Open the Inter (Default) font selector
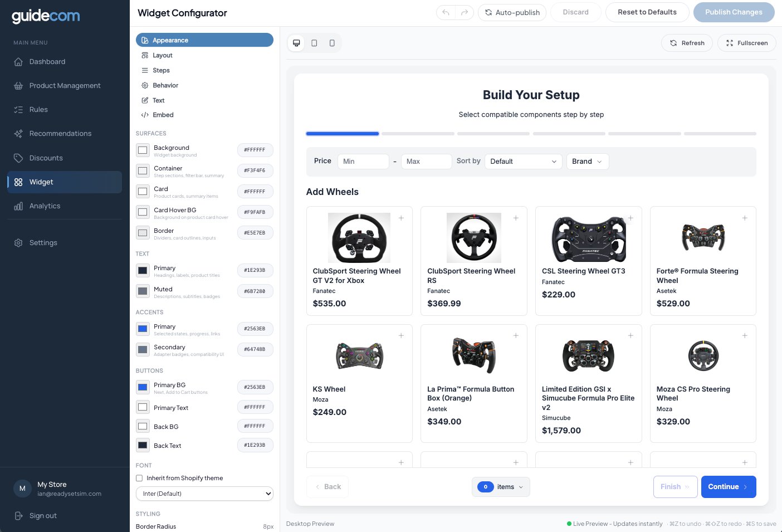 204,494
